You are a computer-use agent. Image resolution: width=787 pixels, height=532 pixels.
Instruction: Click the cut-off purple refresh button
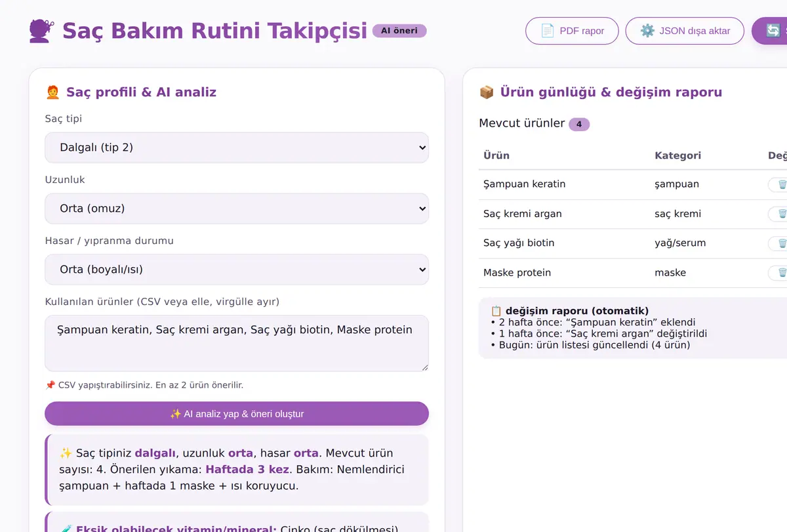(769, 31)
